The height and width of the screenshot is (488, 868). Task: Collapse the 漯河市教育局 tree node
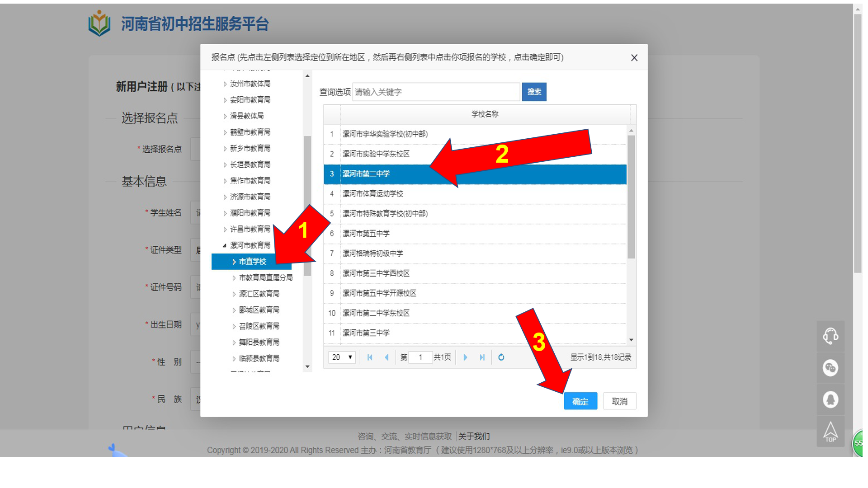[225, 245]
